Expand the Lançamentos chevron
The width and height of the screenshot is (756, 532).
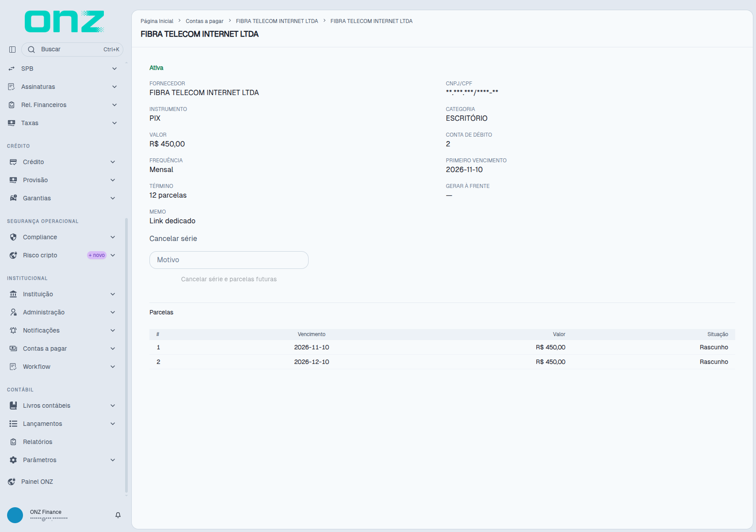113,424
